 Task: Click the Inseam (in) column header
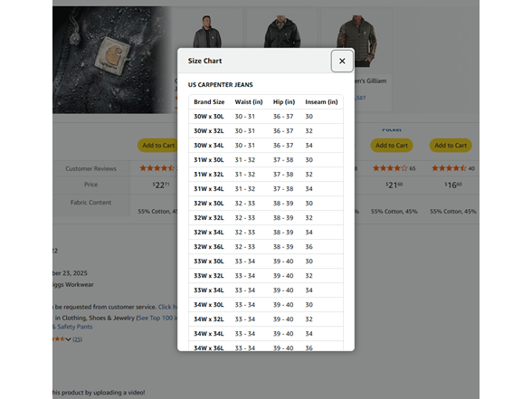click(321, 101)
